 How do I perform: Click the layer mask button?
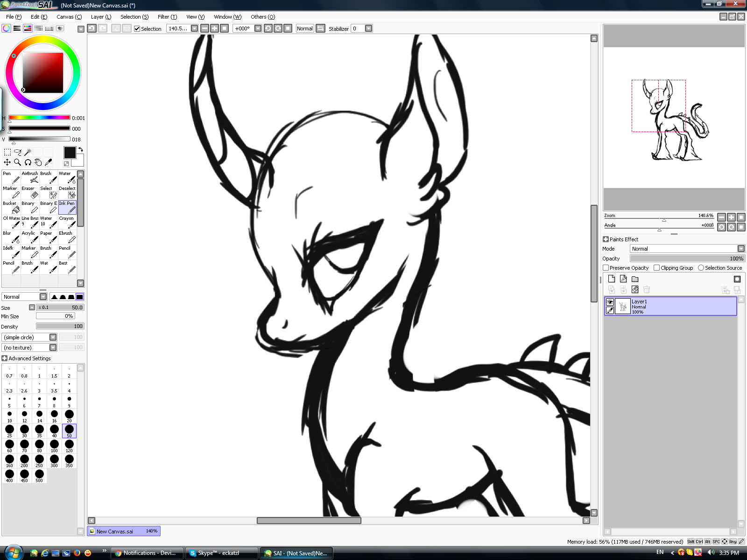coord(737,279)
